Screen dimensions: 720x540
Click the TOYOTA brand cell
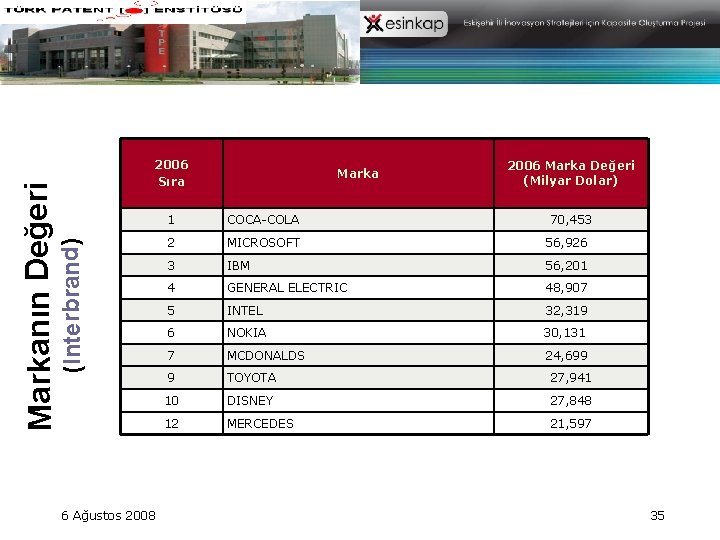(x=358, y=378)
